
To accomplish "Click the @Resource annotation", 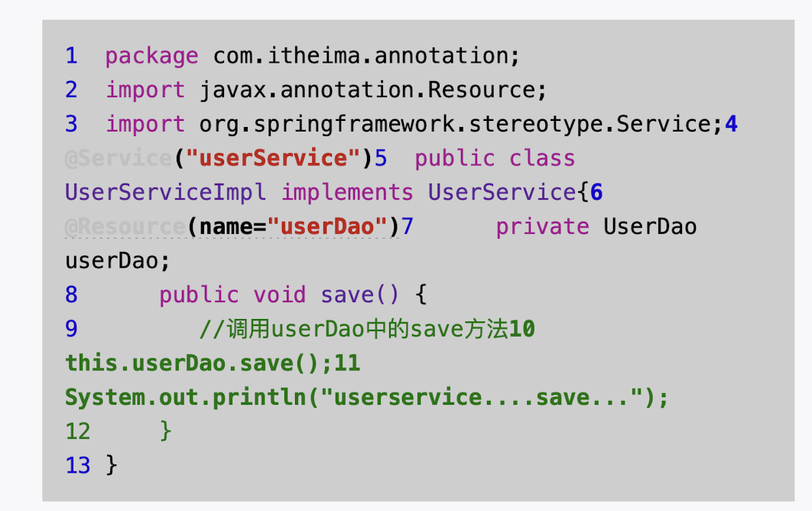I will 122,226.
